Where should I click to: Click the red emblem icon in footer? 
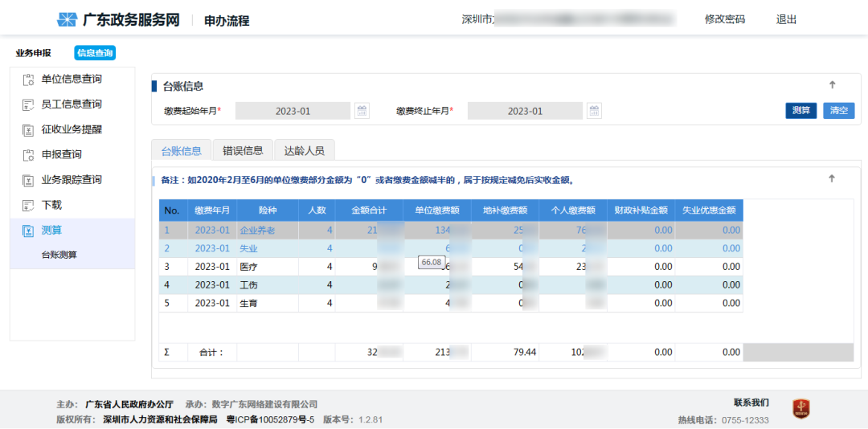800,409
